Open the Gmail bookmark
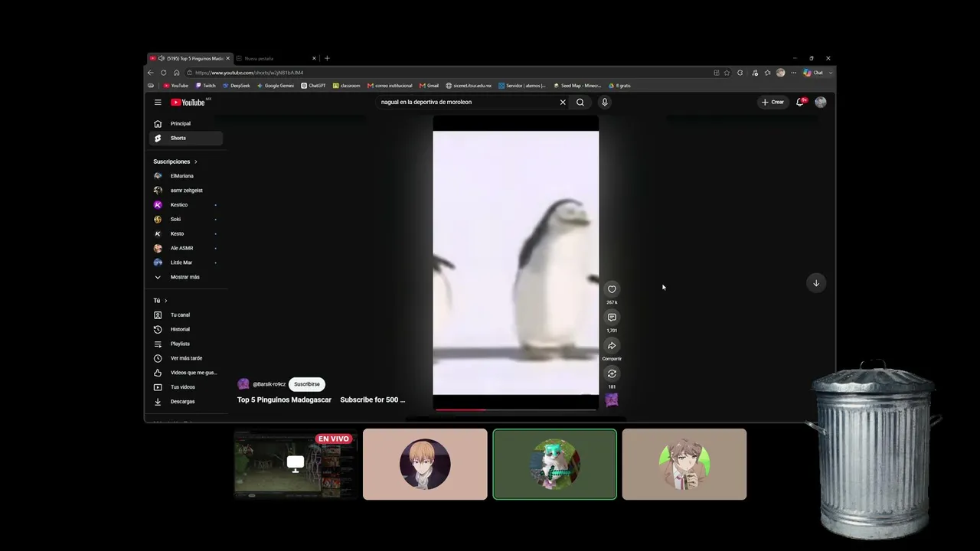 tap(429, 86)
